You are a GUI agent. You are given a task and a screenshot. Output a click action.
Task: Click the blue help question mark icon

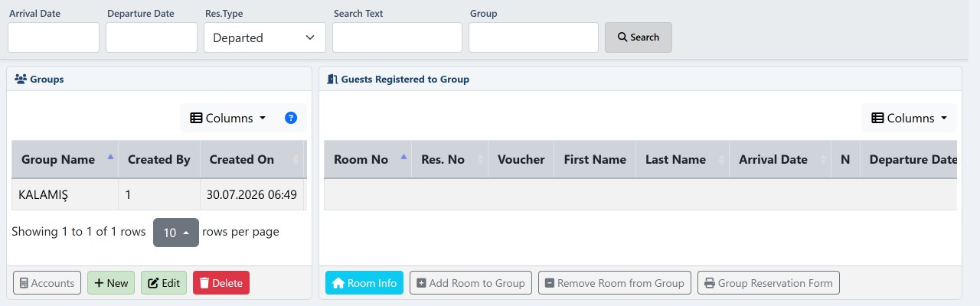click(291, 118)
